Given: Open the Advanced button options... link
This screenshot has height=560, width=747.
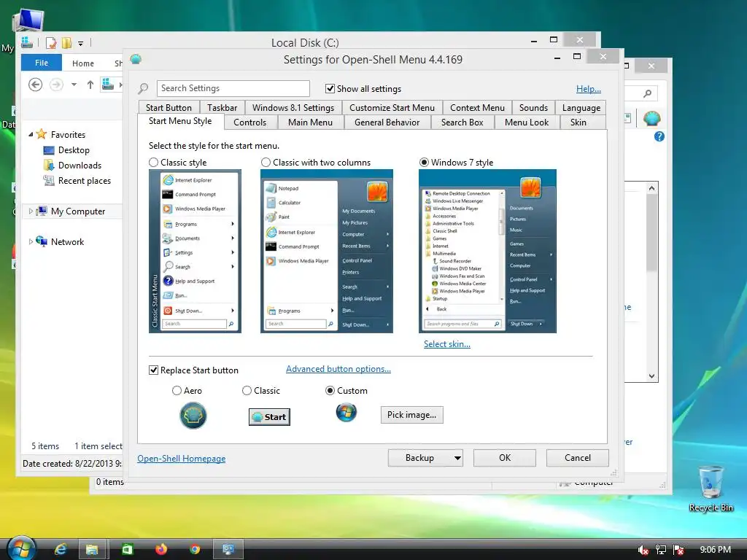Looking at the screenshot, I should click(x=338, y=369).
